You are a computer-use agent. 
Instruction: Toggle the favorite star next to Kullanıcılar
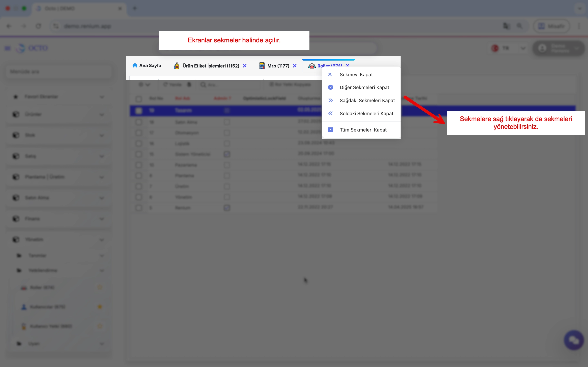coord(100,307)
